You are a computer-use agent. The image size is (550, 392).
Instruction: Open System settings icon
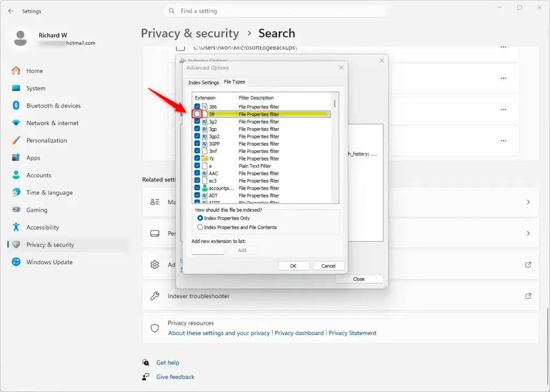tap(16, 88)
